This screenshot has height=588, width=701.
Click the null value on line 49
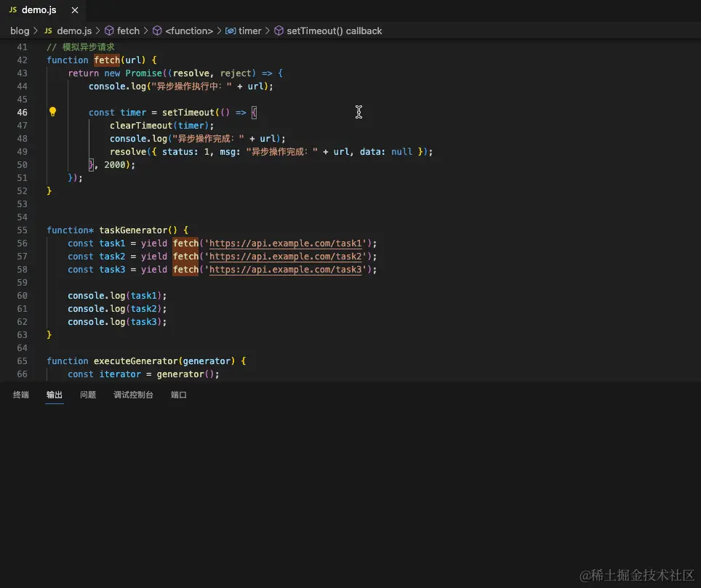(x=402, y=152)
